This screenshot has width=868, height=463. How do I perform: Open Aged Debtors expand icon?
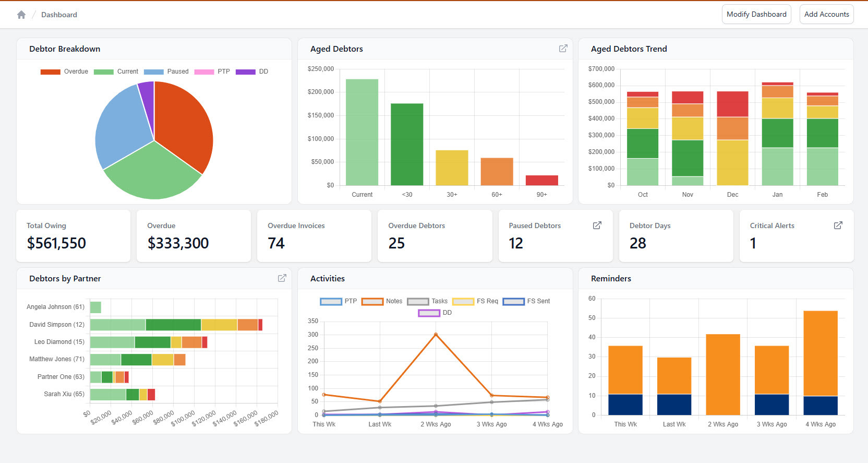click(563, 49)
